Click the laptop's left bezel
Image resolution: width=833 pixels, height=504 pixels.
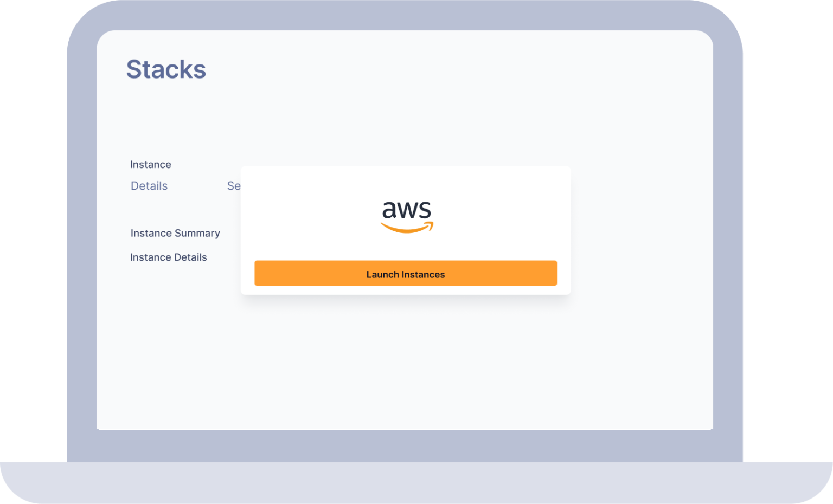click(x=81, y=244)
